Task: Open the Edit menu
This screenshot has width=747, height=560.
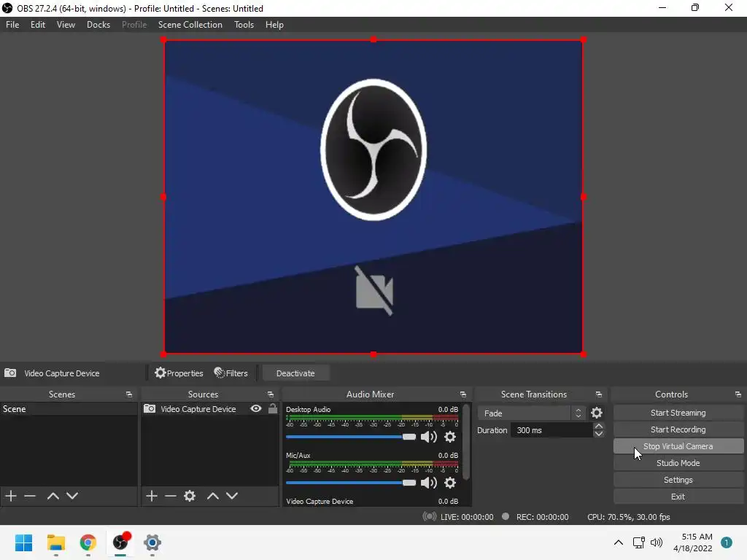Action: coord(38,25)
